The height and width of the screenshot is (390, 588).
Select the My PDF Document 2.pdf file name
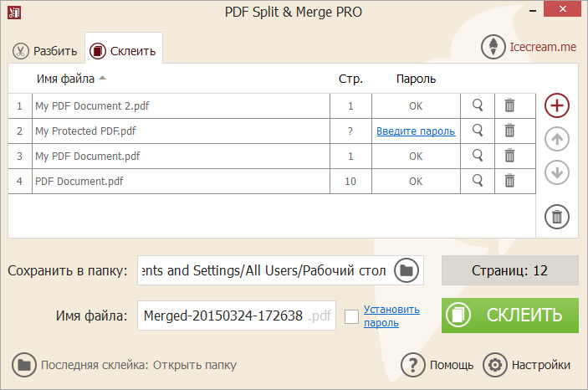coord(92,106)
